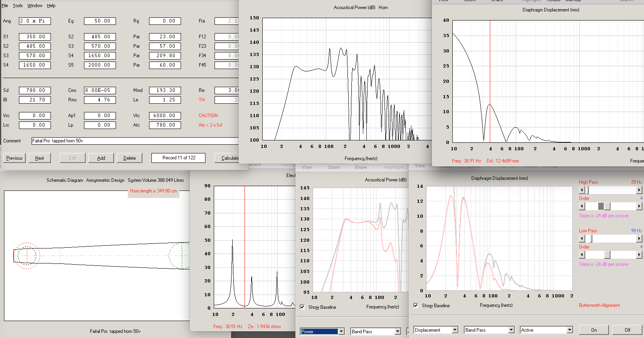The height and width of the screenshot is (338, 644).
Task: Click the Ze : 1.5436 ohms readout
Action: [x=264, y=327]
